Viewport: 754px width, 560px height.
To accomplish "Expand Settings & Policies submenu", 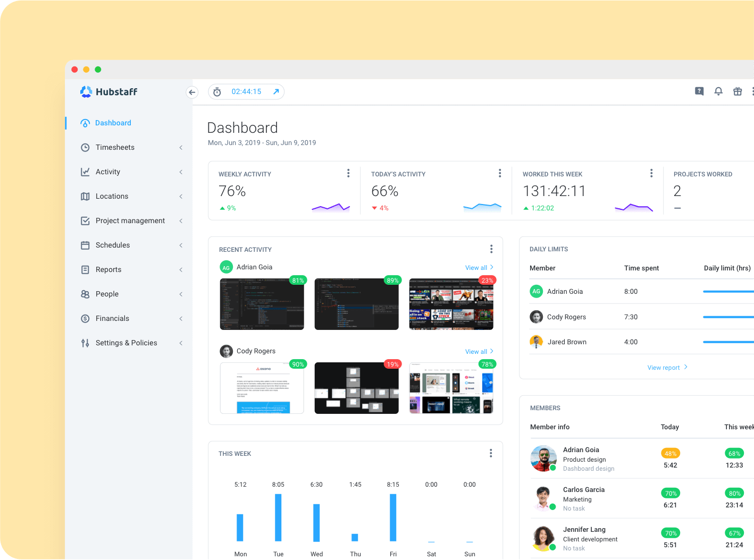I will click(181, 343).
